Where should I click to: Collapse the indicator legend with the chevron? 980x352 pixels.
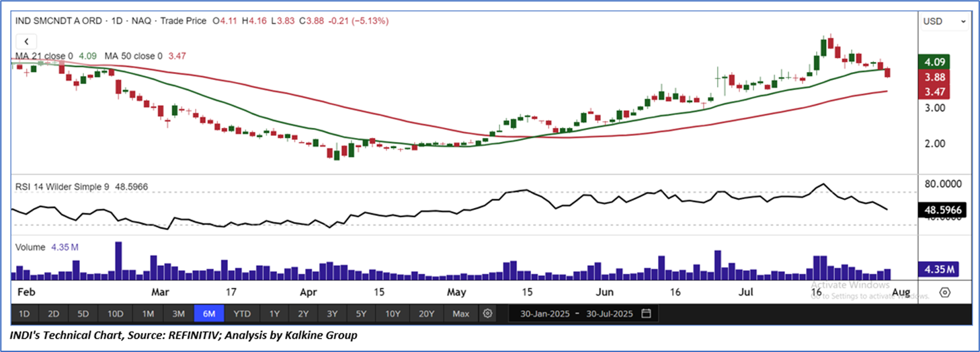(x=28, y=42)
